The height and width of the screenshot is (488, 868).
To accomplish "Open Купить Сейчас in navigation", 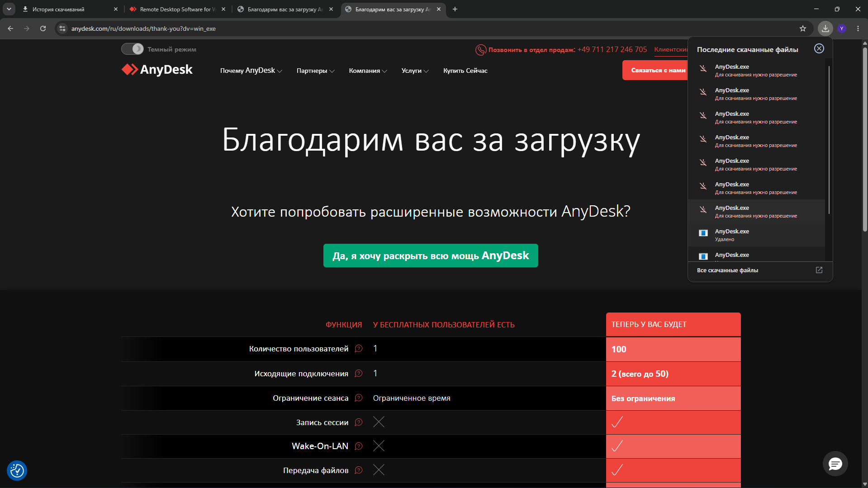I will point(465,71).
